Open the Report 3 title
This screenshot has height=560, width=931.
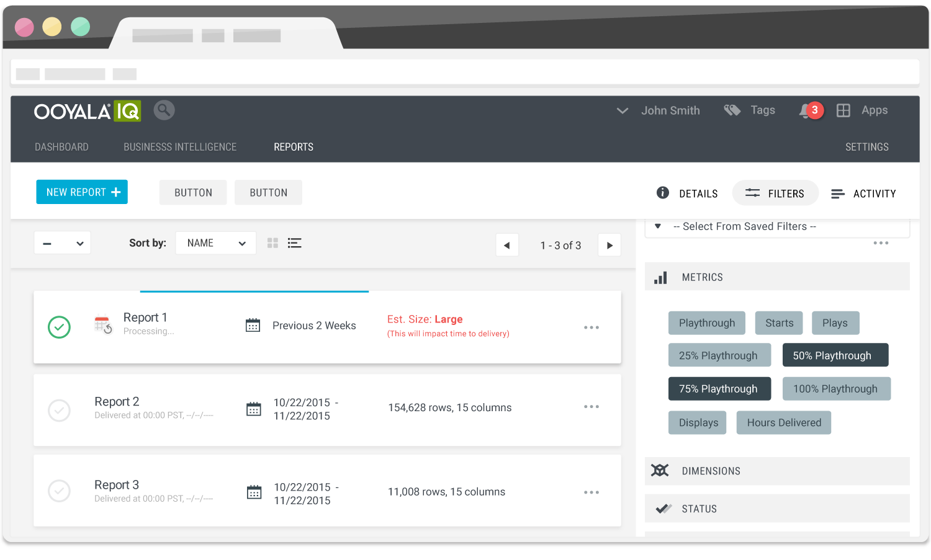click(117, 485)
